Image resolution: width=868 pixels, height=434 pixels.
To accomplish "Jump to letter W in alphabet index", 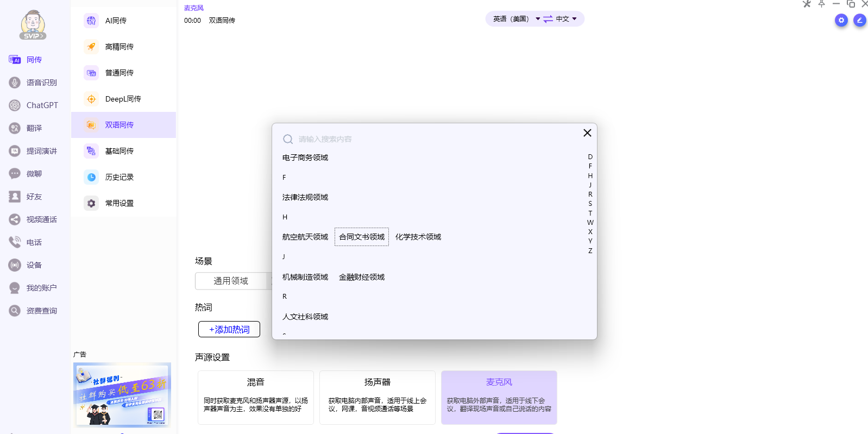I will pos(590,223).
